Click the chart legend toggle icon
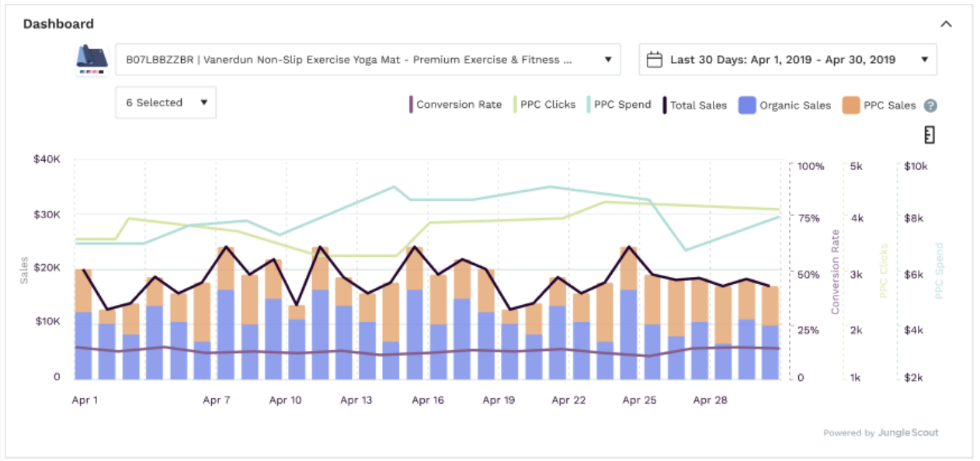980x461 pixels. coord(928,135)
